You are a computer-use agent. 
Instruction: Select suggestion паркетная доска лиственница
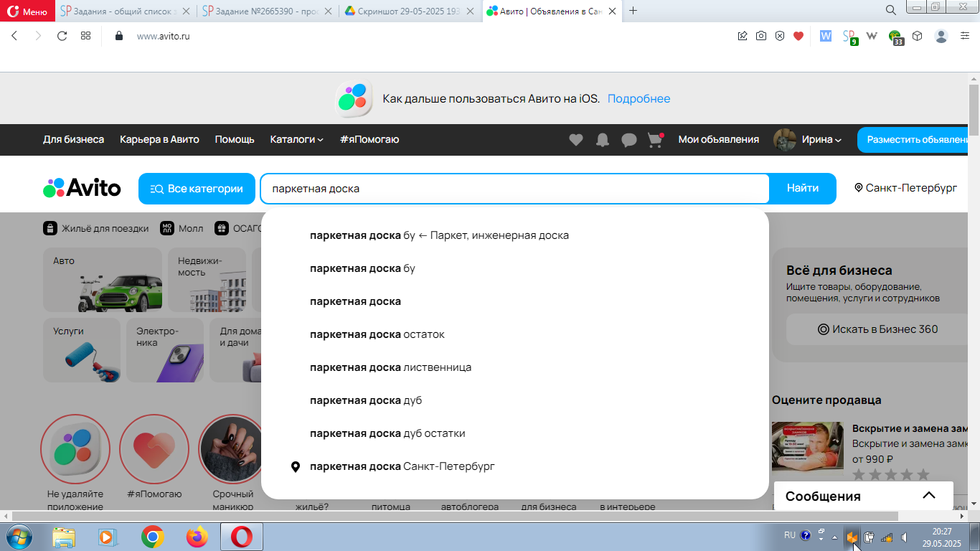[x=514, y=367]
